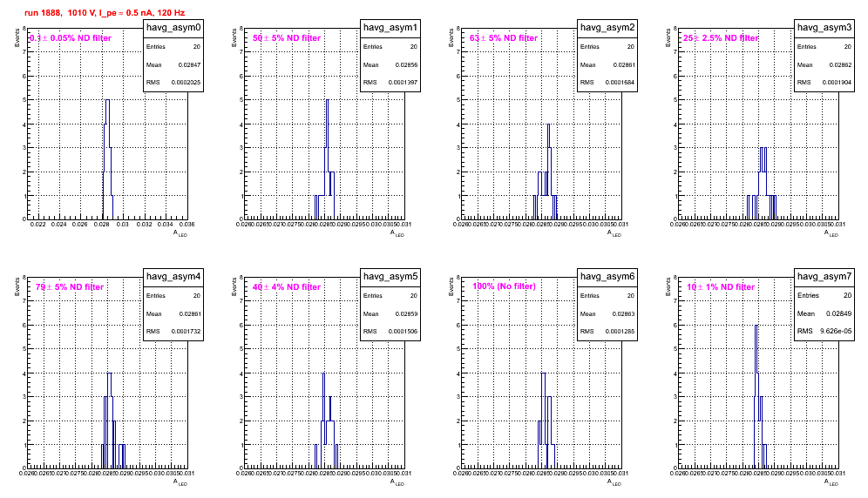Click the Entries row in havg_asym5 stats
Image resolution: width=868 pixels, height=498 pixels.
[390, 296]
